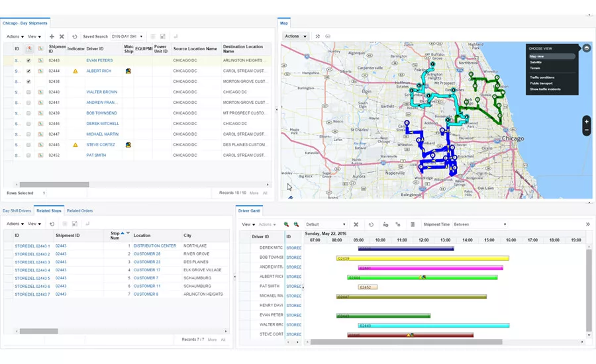This screenshot has width=596, height=364.
Task: Click the map icon in the 02452 row
Action: [x=40, y=156]
